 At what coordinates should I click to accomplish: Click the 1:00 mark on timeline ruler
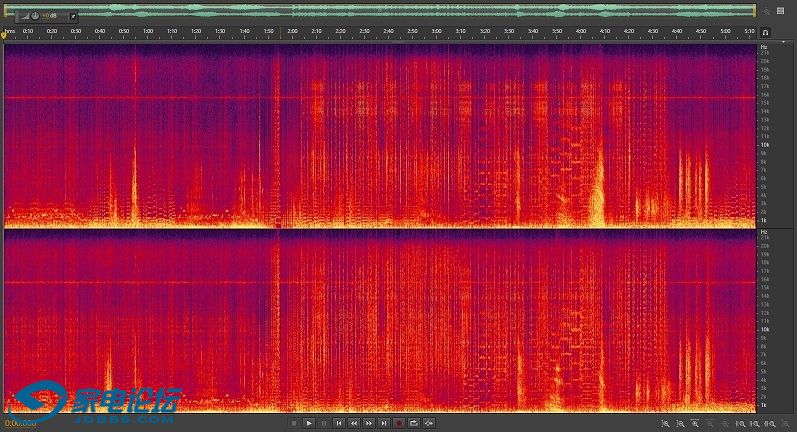(x=148, y=31)
